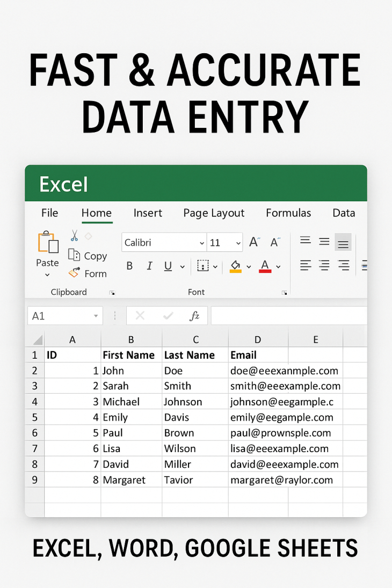
Task: Switch to the Insert tab
Action: coord(148,213)
